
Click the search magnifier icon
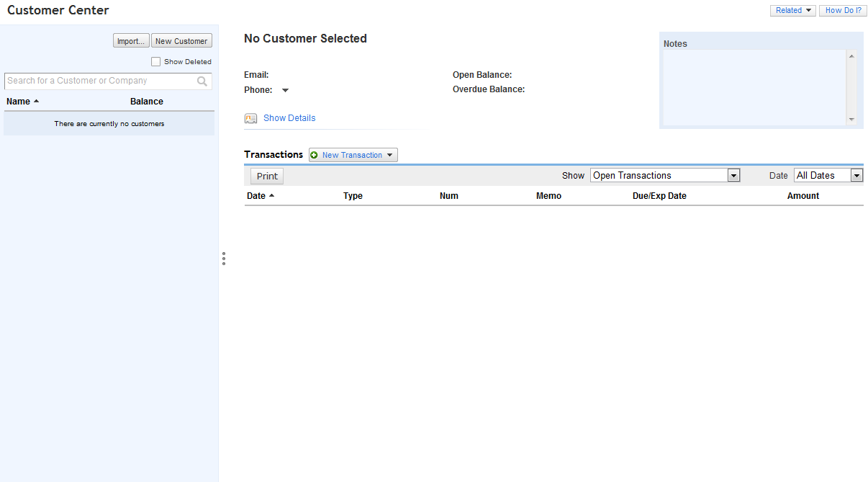(x=202, y=81)
